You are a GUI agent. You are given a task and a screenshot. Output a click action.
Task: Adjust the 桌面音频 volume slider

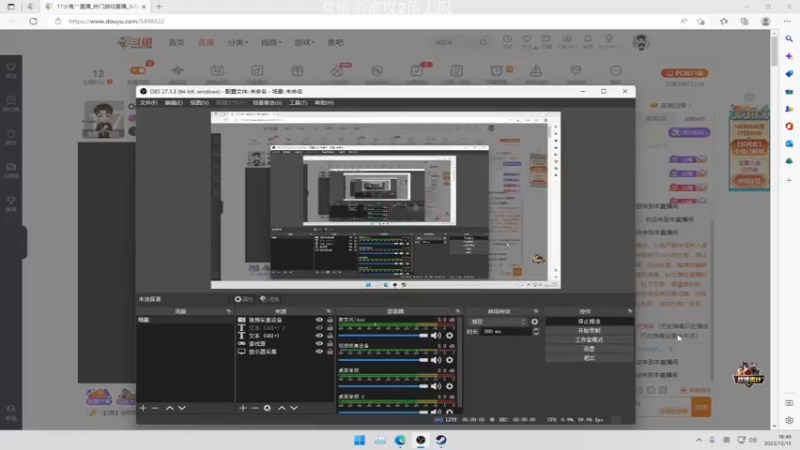coord(383,386)
